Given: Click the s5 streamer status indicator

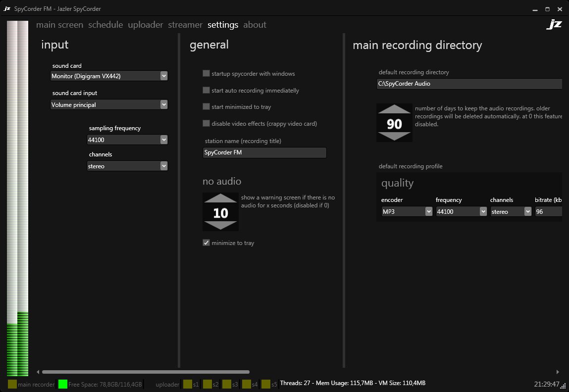Looking at the screenshot, I should (265, 384).
